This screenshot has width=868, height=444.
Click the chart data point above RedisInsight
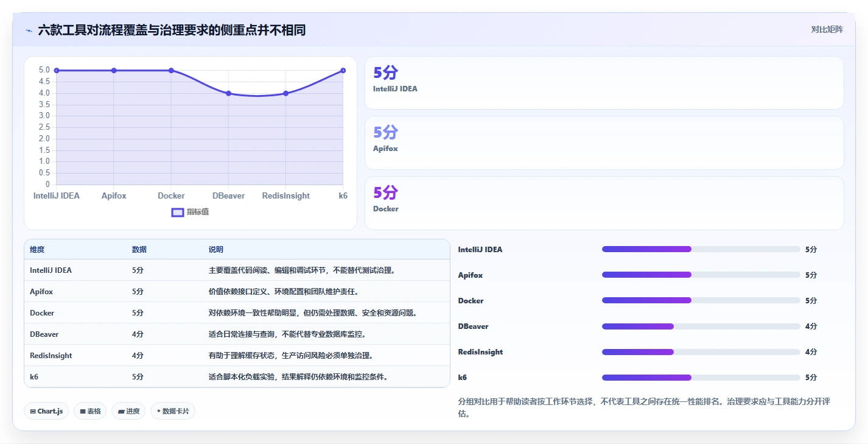pyautogui.click(x=285, y=93)
